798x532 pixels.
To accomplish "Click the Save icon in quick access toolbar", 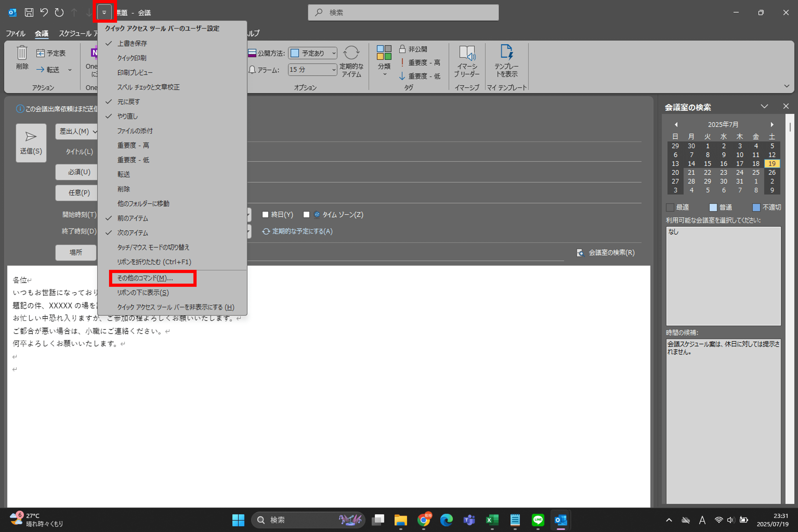I will click(x=29, y=13).
